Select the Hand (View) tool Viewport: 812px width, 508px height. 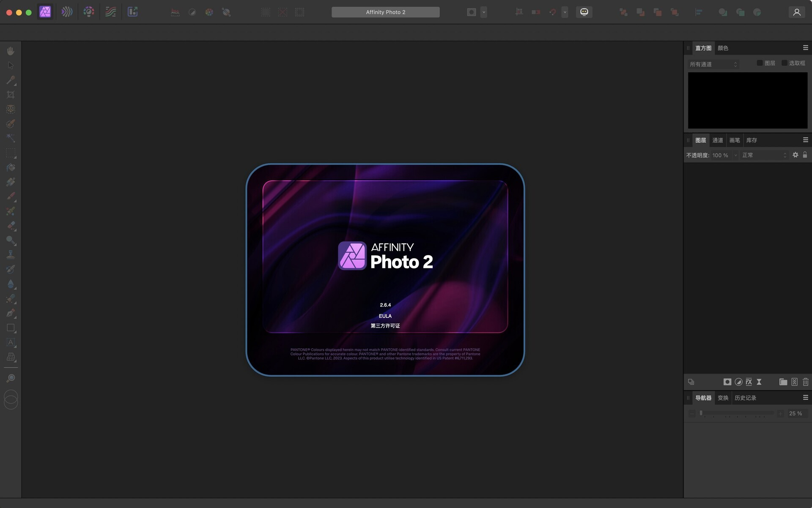[11, 51]
